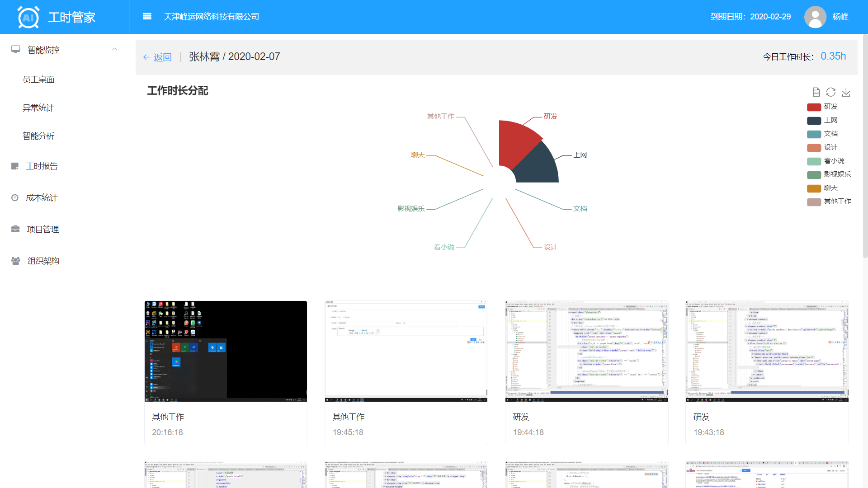Screen dimensions: 868x488
Task: Click the 工时报告 sidebar icon
Action: click(15, 166)
